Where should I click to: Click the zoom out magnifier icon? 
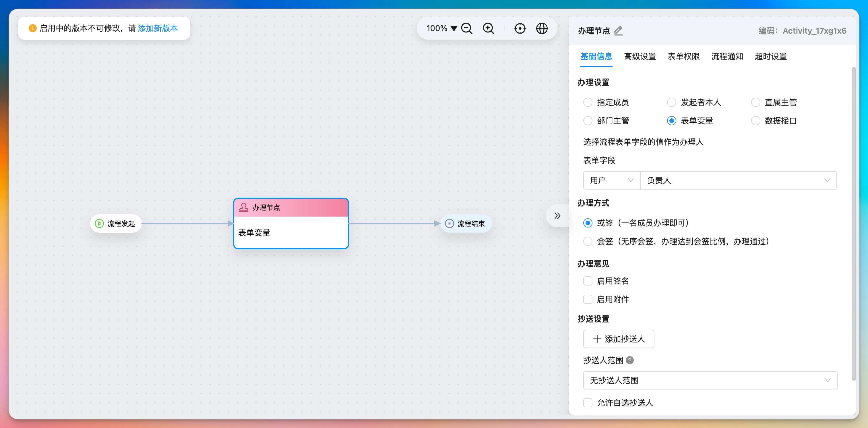[467, 28]
